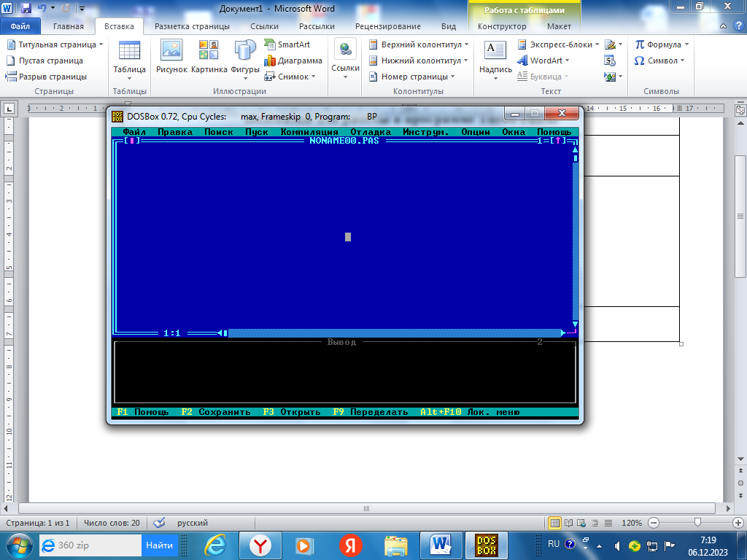
Task: Click F3 Открыть in Pascal status bar
Action: pos(292,412)
